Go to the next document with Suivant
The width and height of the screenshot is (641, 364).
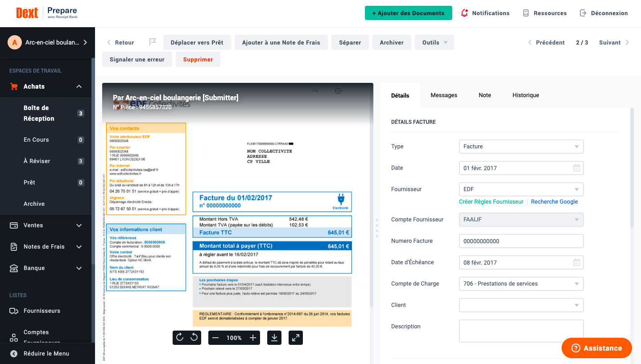coord(614,42)
